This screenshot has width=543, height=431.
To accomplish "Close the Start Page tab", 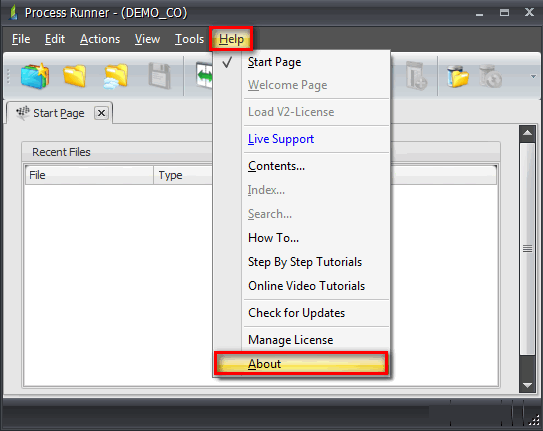I will (101, 113).
